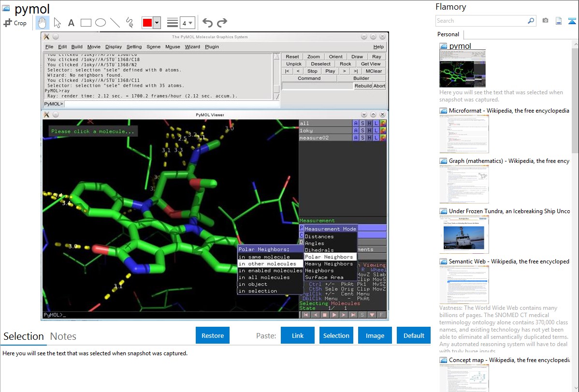This screenshot has width=579, height=392.
Task: Choose the text annotation tool
Action: [71, 23]
